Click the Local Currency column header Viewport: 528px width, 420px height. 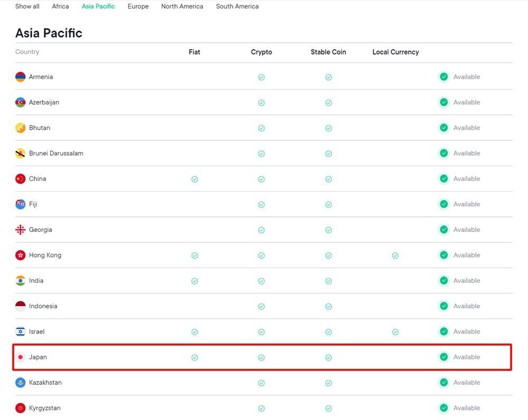click(x=395, y=52)
